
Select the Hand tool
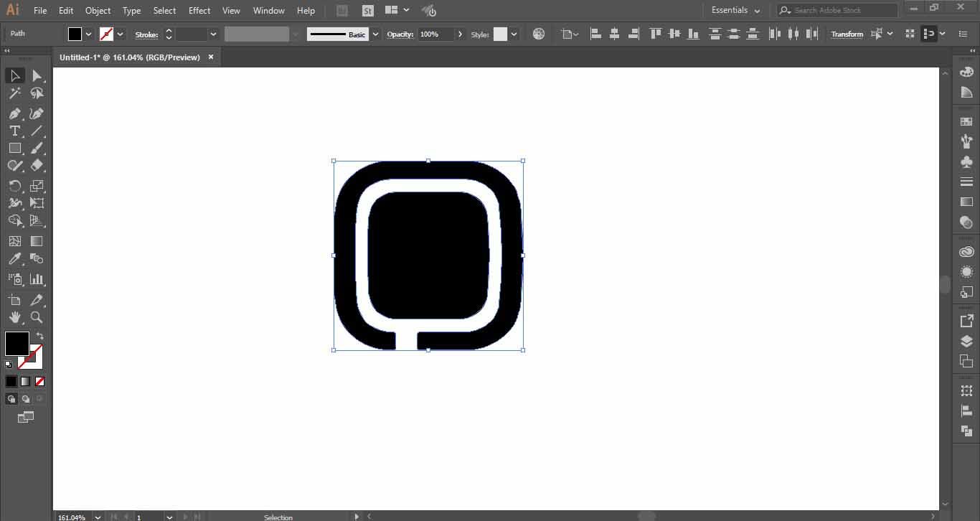14,317
